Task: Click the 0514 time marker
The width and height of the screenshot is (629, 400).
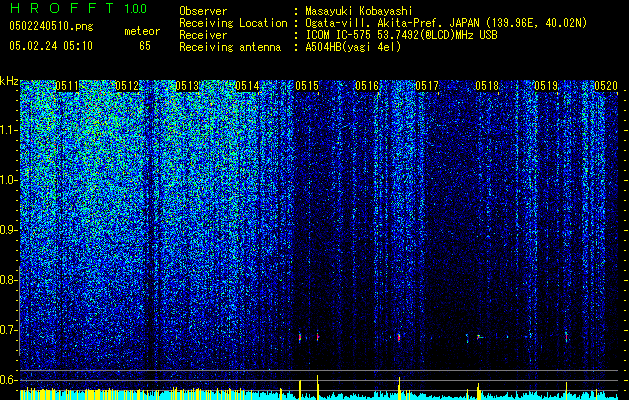Action: [247, 86]
